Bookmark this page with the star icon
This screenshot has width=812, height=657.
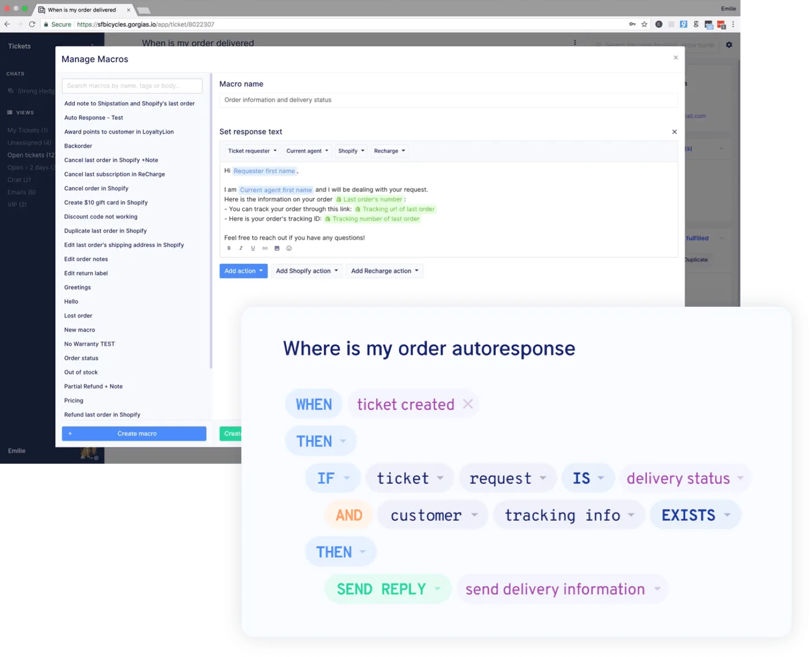click(x=644, y=24)
